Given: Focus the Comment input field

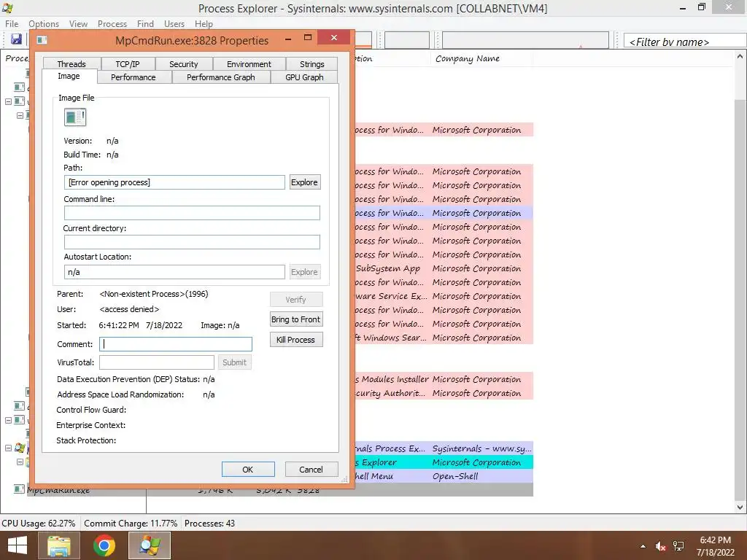Looking at the screenshot, I should click(176, 344).
